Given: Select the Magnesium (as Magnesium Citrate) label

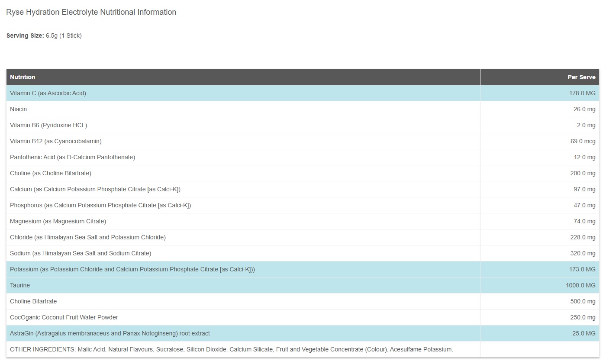Looking at the screenshot, I should pyautogui.click(x=58, y=221).
